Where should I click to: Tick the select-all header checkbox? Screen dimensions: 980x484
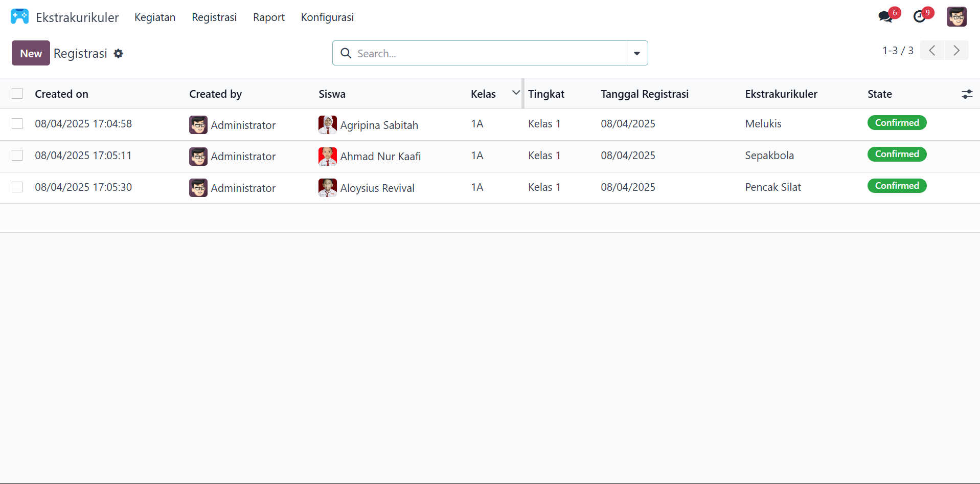(x=17, y=94)
